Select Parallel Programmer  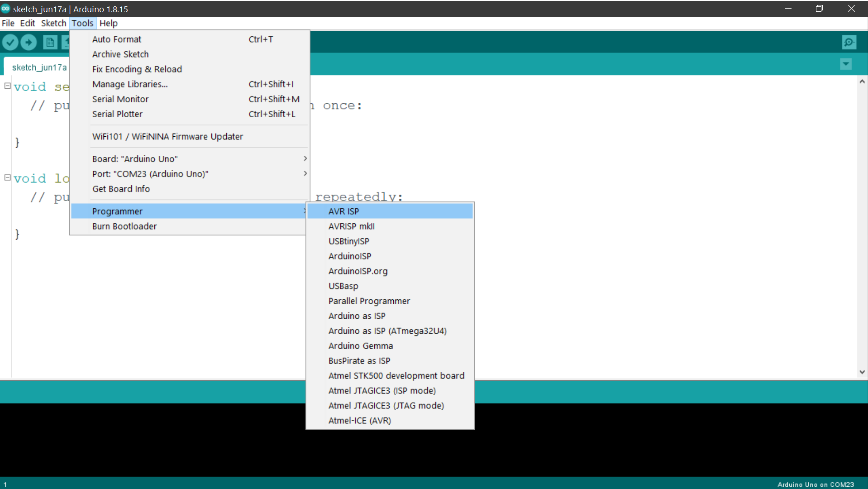[x=390, y=301]
